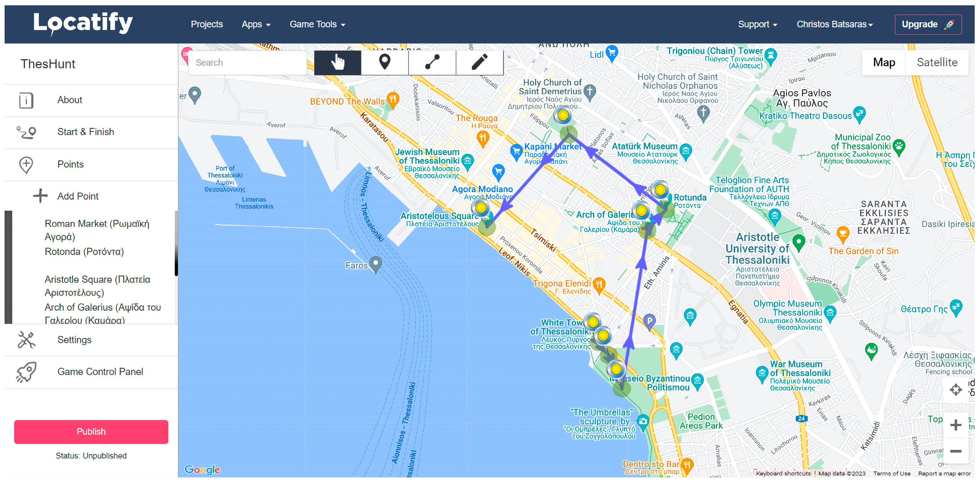The height and width of the screenshot is (482, 980).
Task: Open the Start & Finish section
Action: 86,132
